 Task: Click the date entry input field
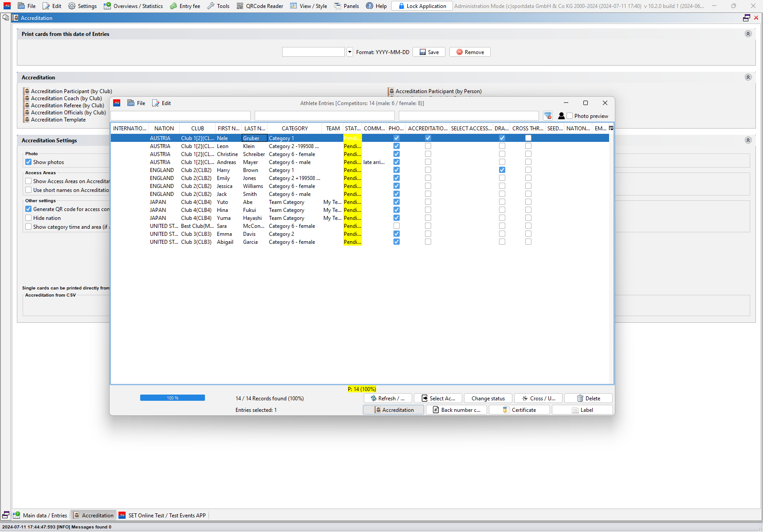click(313, 52)
